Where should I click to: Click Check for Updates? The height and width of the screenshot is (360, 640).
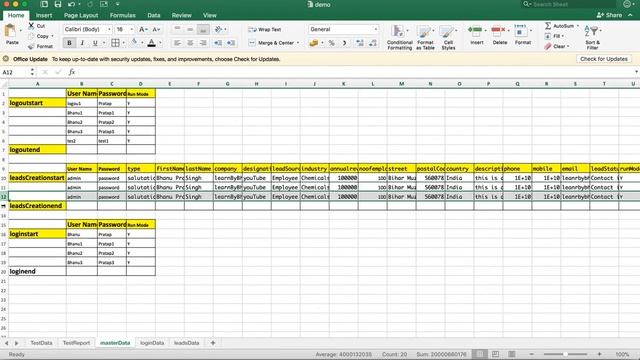click(604, 59)
